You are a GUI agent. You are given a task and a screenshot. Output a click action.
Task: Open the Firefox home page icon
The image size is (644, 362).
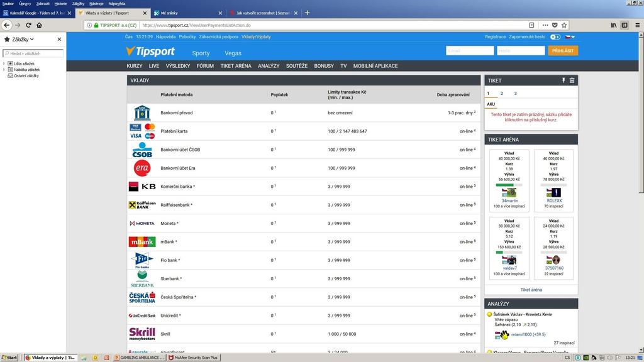[39, 25]
